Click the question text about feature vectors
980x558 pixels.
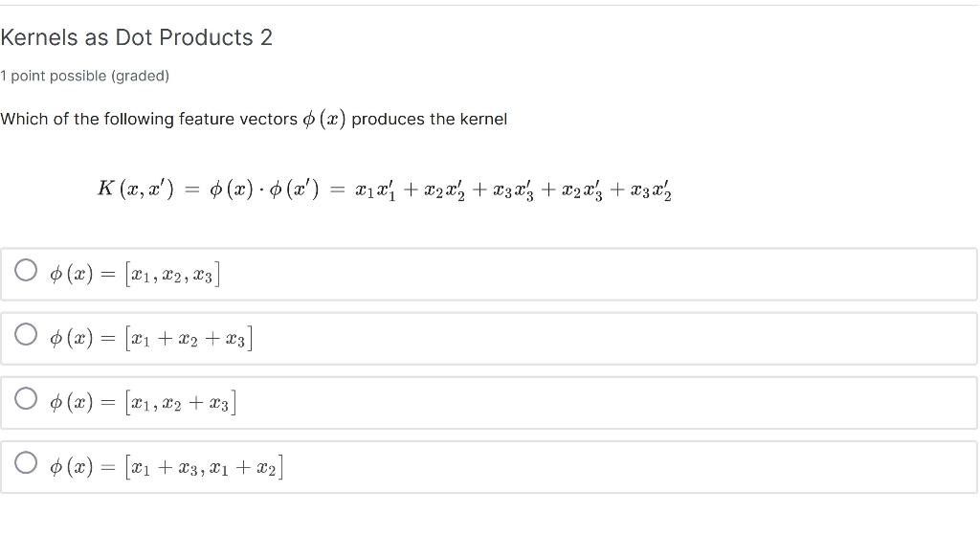(x=254, y=119)
